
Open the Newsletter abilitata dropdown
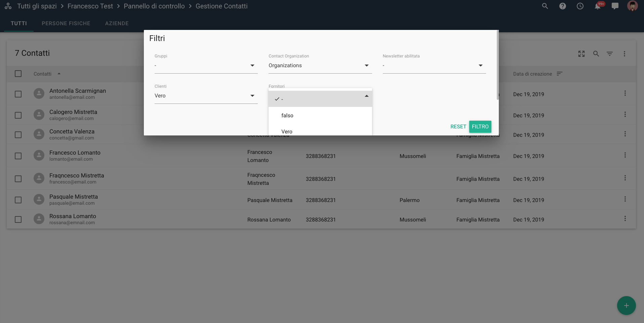434,66
